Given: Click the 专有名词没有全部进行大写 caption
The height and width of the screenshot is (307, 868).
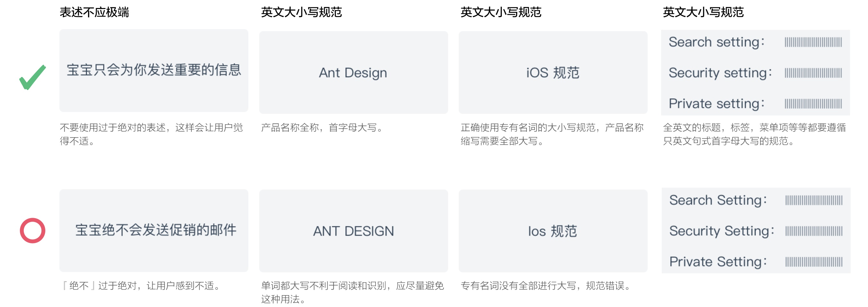Looking at the screenshot, I should coord(545,286).
